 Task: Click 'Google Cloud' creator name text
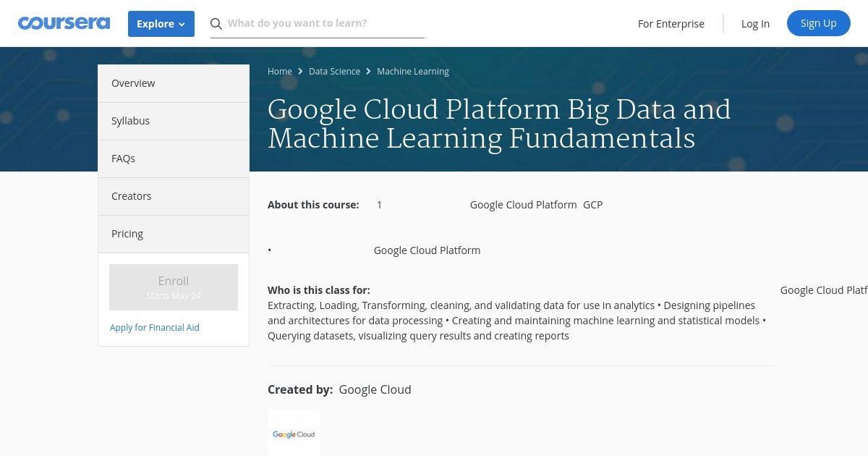(x=375, y=389)
